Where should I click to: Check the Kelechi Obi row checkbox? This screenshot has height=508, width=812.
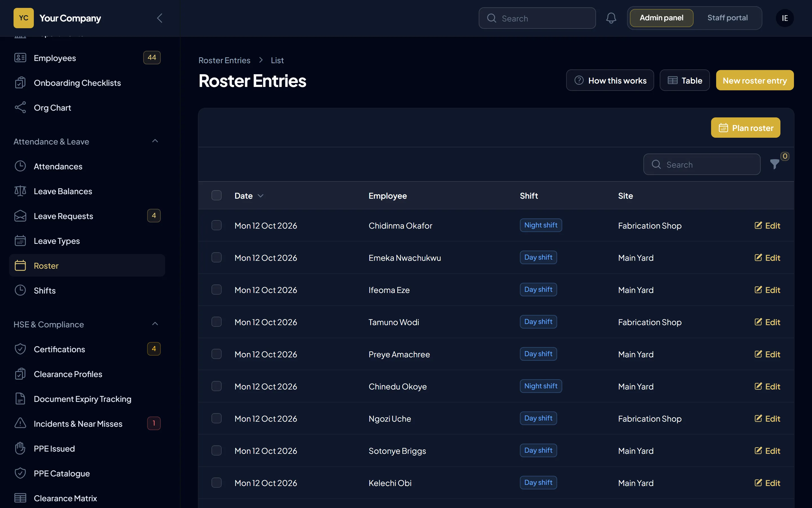pyautogui.click(x=217, y=483)
